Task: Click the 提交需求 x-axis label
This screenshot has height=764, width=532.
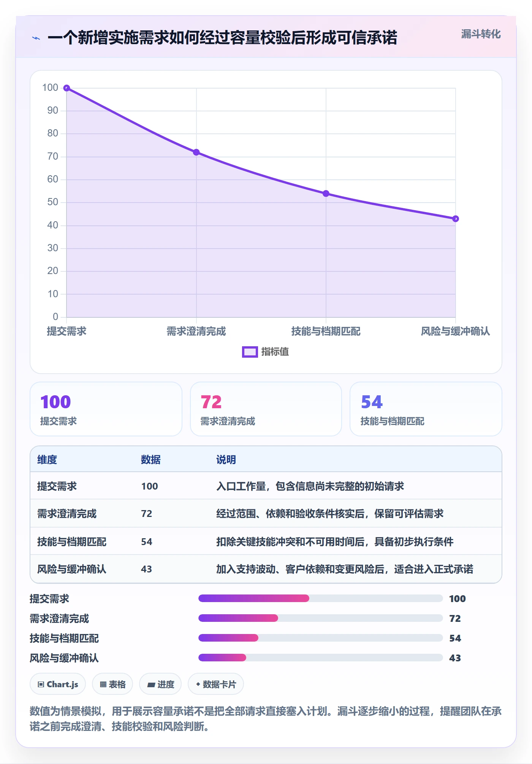Action: (x=66, y=331)
